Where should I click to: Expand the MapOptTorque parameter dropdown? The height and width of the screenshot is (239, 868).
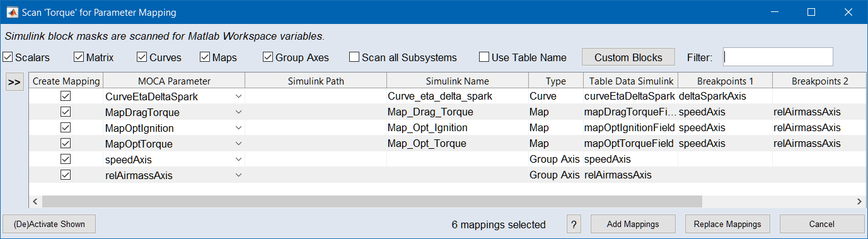(x=238, y=144)
